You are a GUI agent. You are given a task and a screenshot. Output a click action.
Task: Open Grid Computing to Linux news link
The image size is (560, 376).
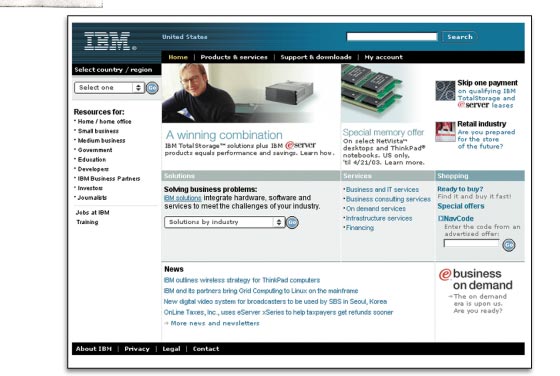point(261,291)
